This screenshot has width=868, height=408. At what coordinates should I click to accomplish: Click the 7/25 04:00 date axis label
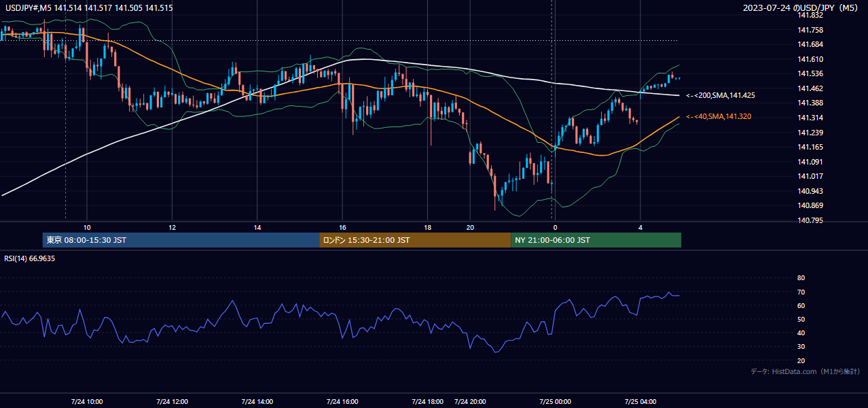pyautogui.click(x=640, y=402)
